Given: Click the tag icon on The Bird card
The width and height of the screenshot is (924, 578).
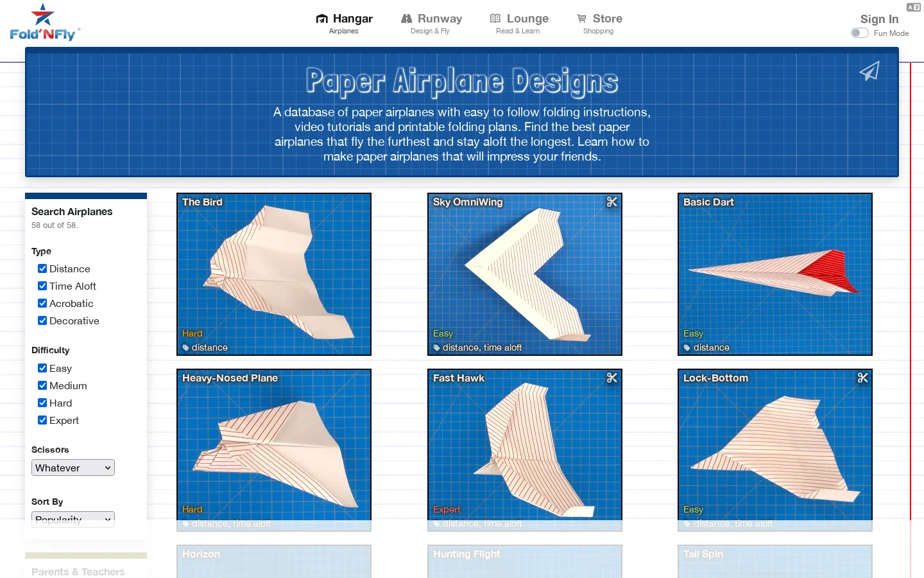Looking at the screenshot, I should (186, 348).
